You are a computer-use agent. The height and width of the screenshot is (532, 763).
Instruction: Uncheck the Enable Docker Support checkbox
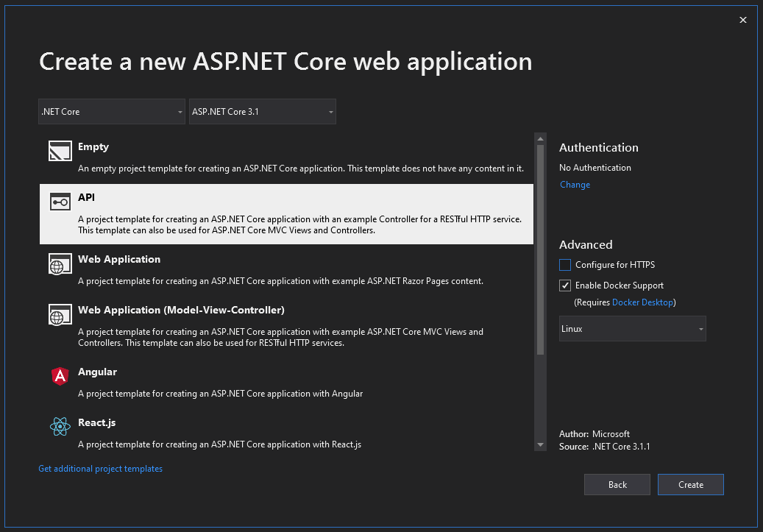(x=565, y=285)
